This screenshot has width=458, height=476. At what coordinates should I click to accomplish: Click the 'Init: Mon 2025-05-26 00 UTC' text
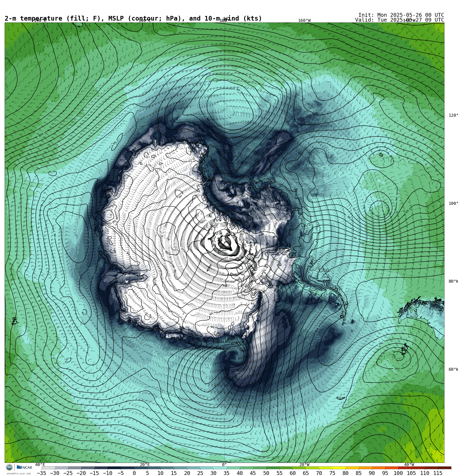[x=401, y=15]
